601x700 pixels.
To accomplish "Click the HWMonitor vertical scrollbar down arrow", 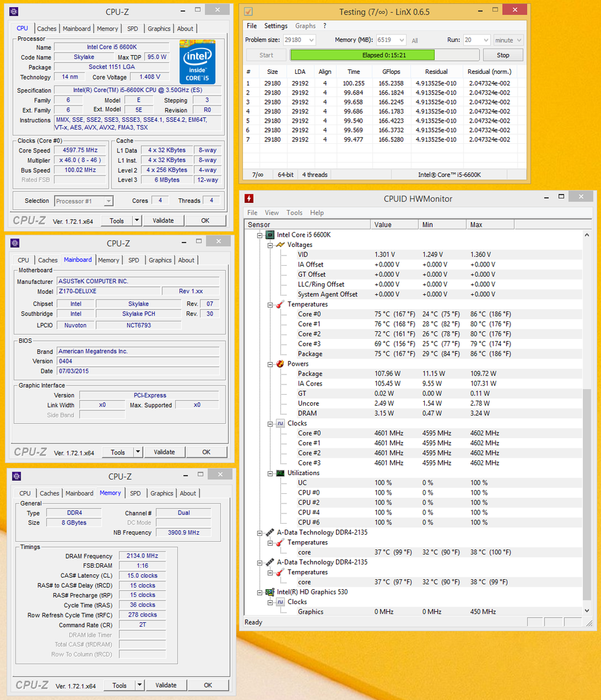I will [587, 610].
